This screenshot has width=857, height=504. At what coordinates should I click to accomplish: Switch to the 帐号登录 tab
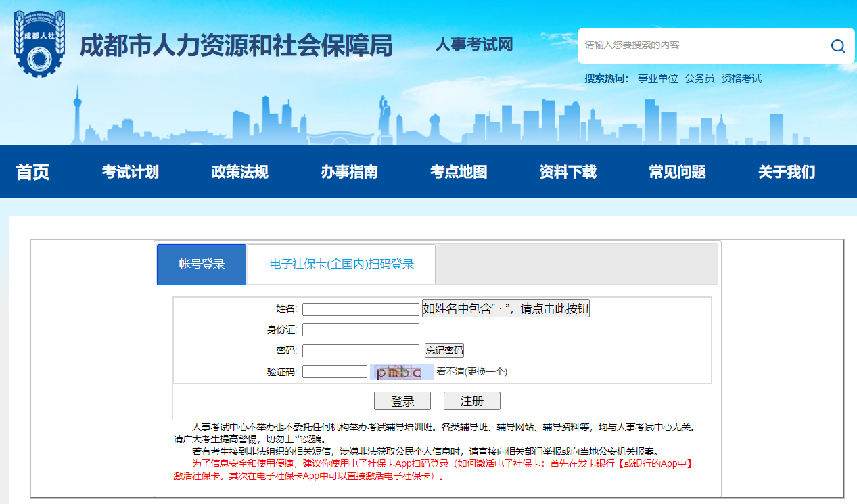click(x=202, y=265)
